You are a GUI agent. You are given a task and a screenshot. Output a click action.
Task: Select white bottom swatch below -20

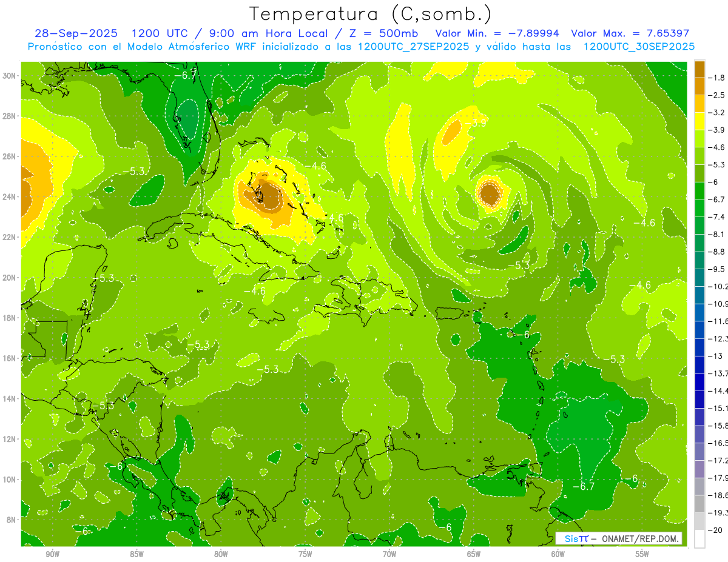click(699, 539)
